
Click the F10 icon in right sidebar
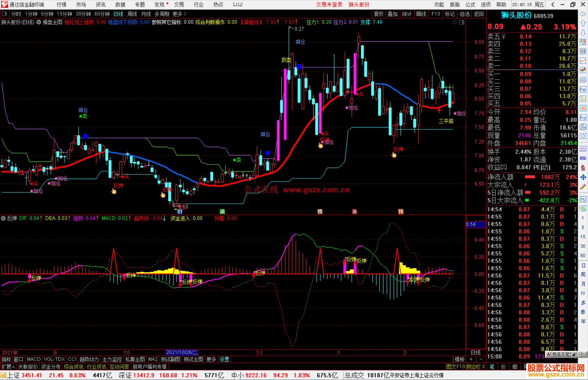point(583,89)
